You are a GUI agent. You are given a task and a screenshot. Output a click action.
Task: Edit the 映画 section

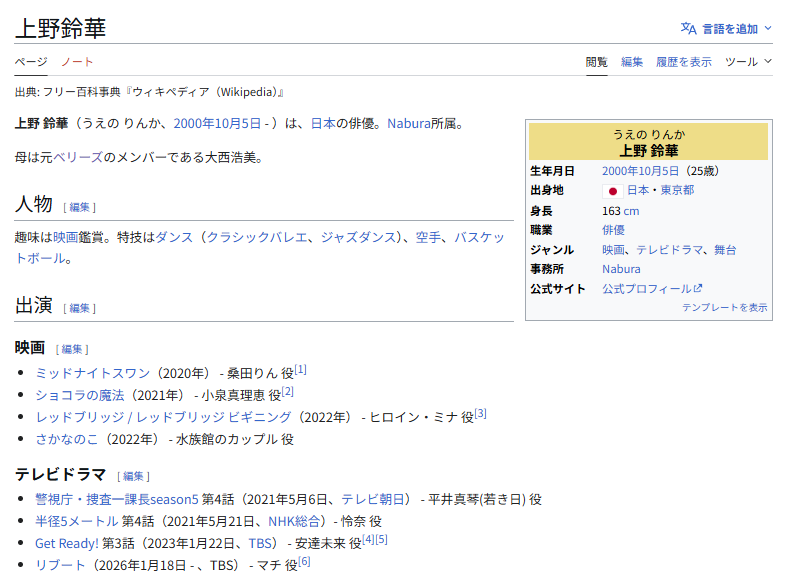point(72,349)
